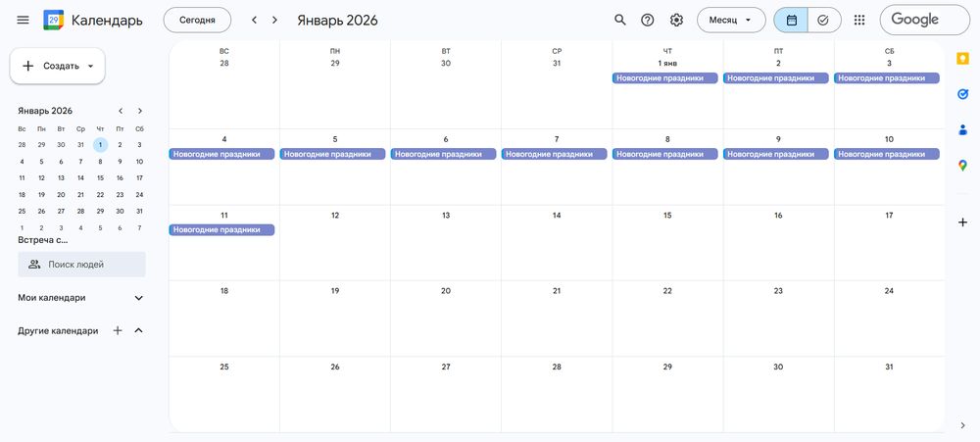Image resolution: width=980 pixels, height=442 pixels.
Task: Switch to tasks view checkmark icon
Action: [x=824, y=20]
